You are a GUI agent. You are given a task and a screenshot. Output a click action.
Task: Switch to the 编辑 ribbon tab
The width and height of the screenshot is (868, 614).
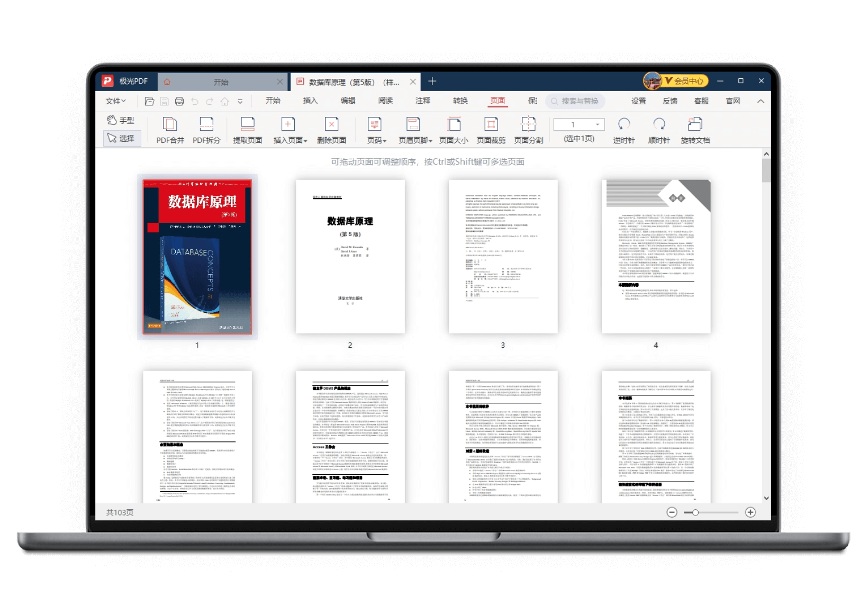(x=348, y=101)
